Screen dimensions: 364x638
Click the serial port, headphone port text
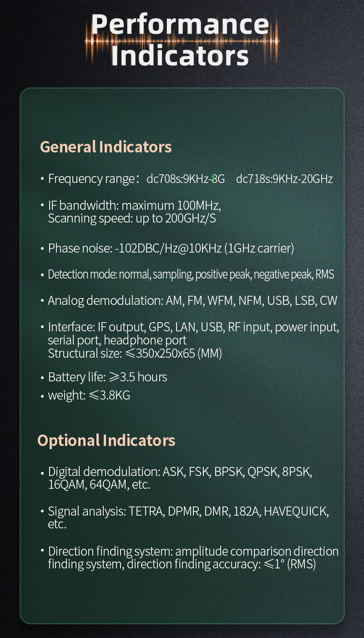pyautogui.click(x=117, y=340)
